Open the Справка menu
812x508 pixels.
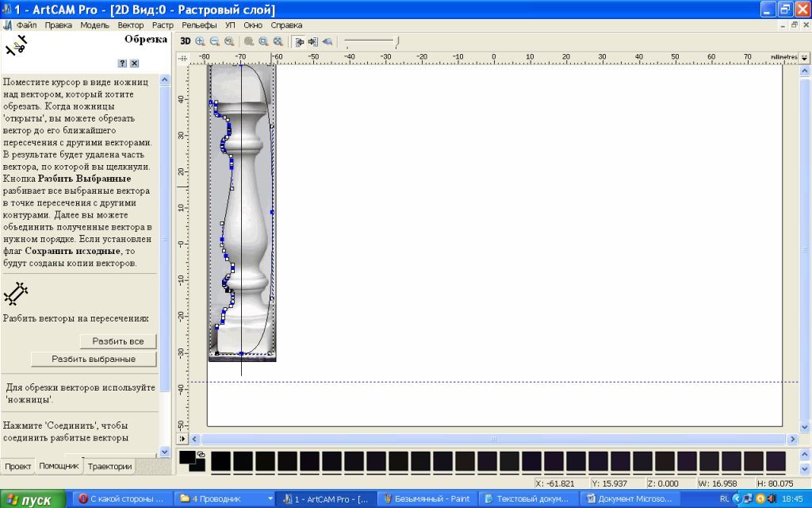[x=286, y=25]
